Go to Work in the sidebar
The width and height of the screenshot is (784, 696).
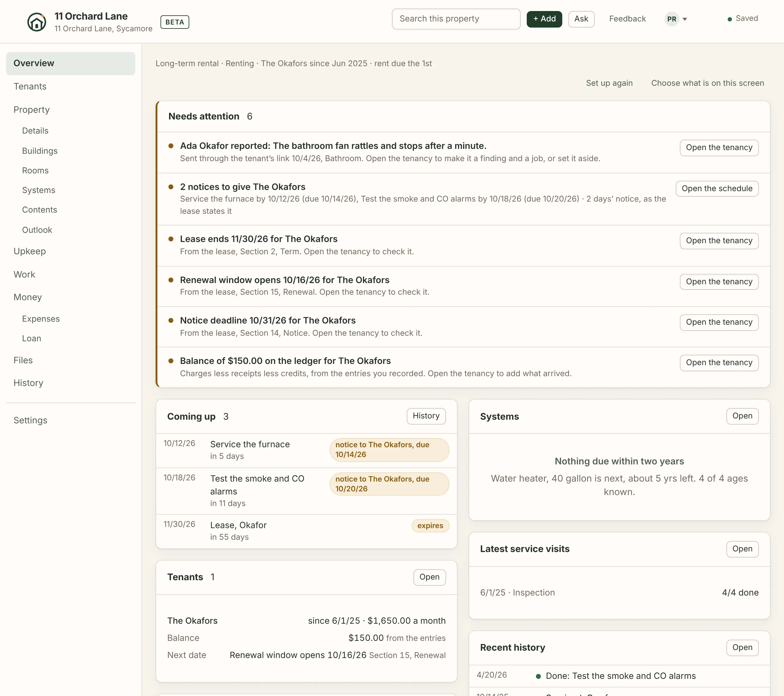click(24, 274)
